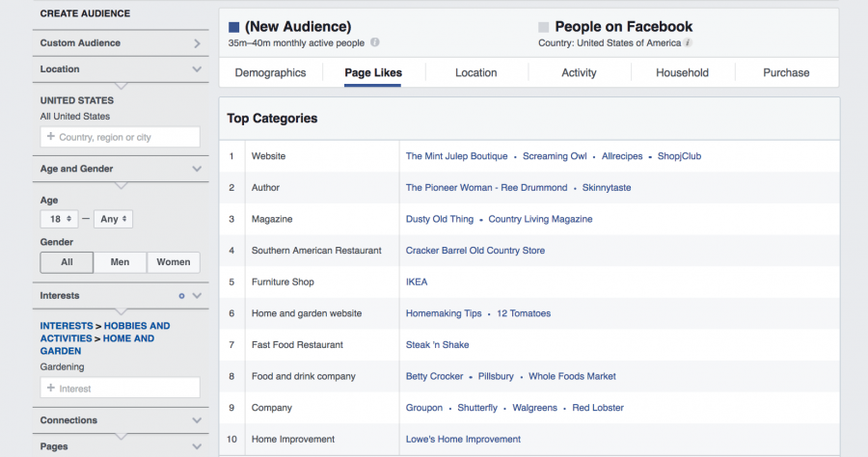Image resolution: width=868 pixels, height=457 pixels.
Task: Click the Food and drink company category
Action: coord(304,376)
